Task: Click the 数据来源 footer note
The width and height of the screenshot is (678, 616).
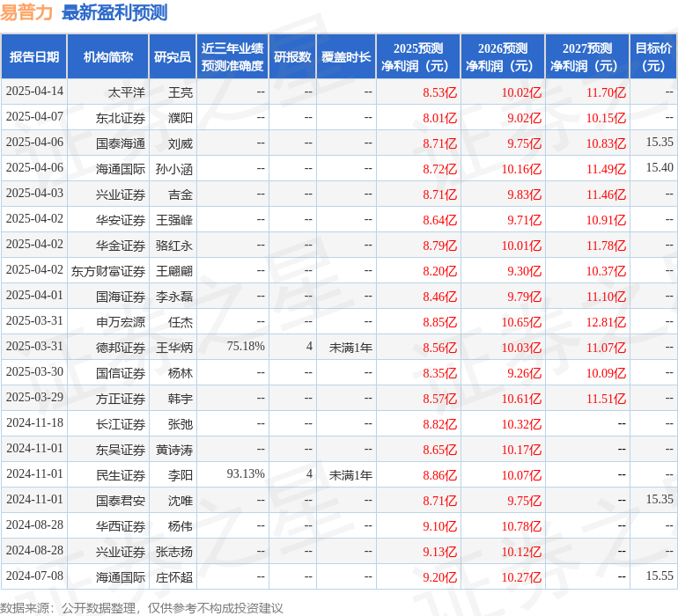Action: pos(142,608)
